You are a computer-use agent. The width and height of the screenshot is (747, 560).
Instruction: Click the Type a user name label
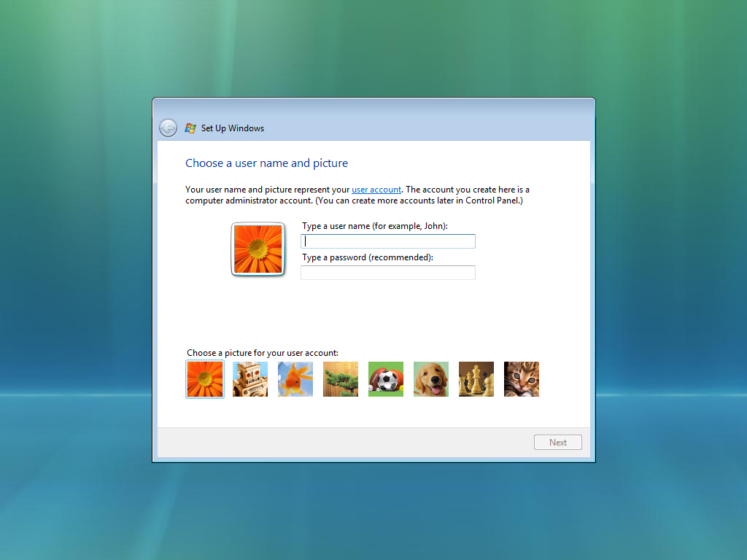[x=375, y=226]
